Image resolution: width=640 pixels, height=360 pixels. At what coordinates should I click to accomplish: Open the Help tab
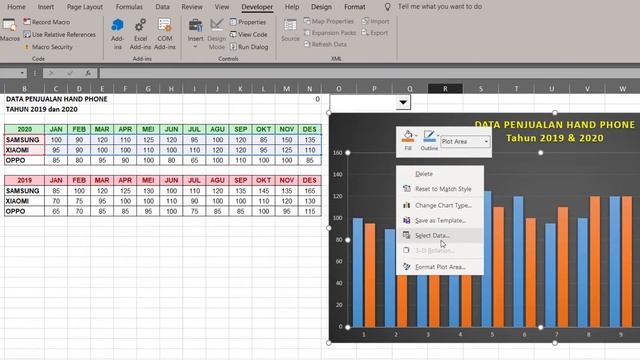pos(292,7)
